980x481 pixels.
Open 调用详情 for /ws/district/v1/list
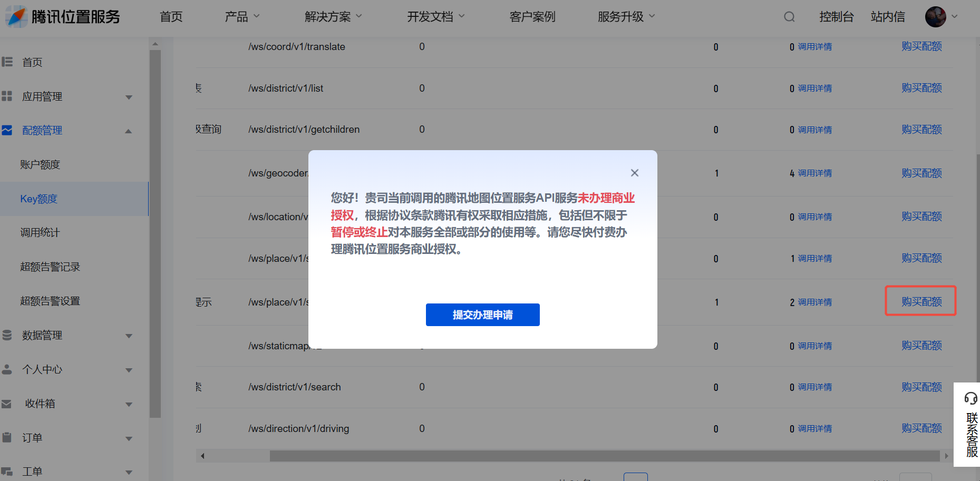click(x=815, y=89)
